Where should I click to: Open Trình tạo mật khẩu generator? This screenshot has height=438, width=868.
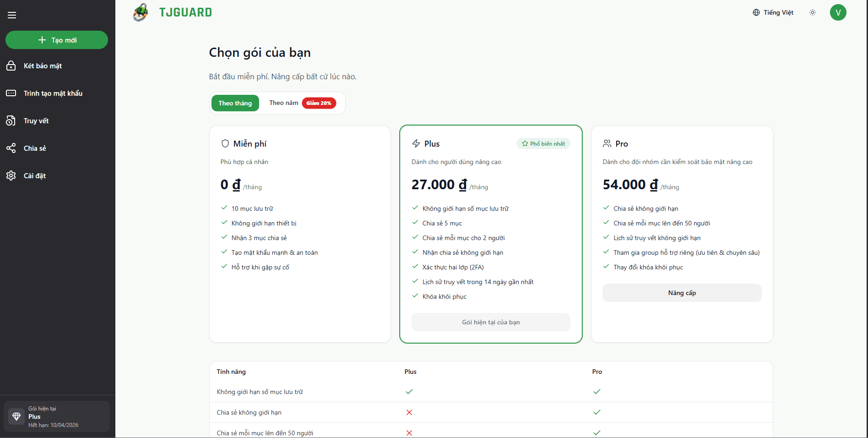[53, 93]
